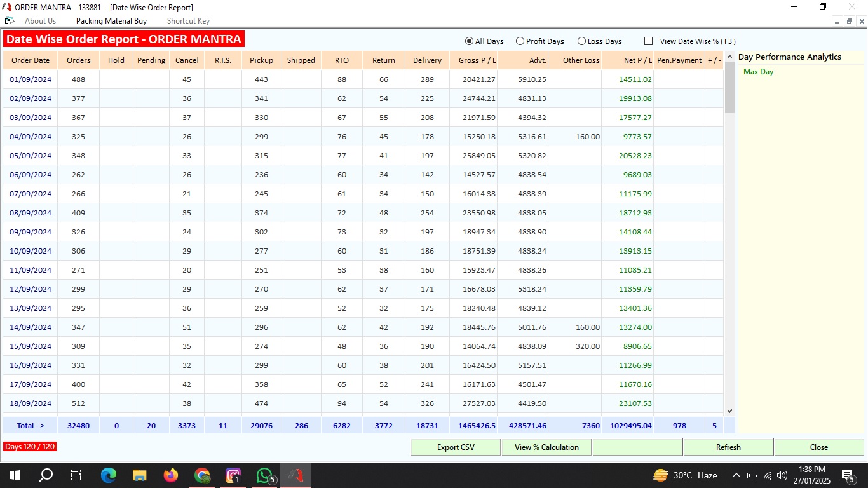Viewport: 868px width, 488px height.
Task: Open the Windows notification center
Action: click(x=848, y=475)
